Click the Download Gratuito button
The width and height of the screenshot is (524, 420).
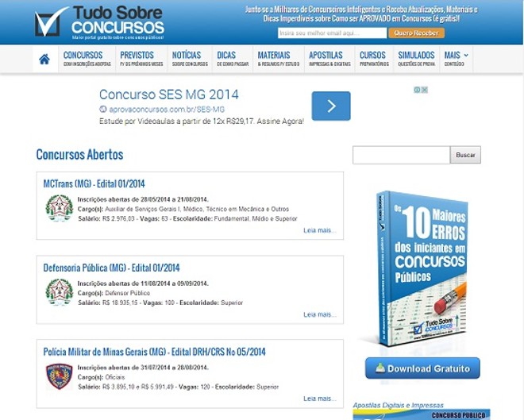click(422, 368)
